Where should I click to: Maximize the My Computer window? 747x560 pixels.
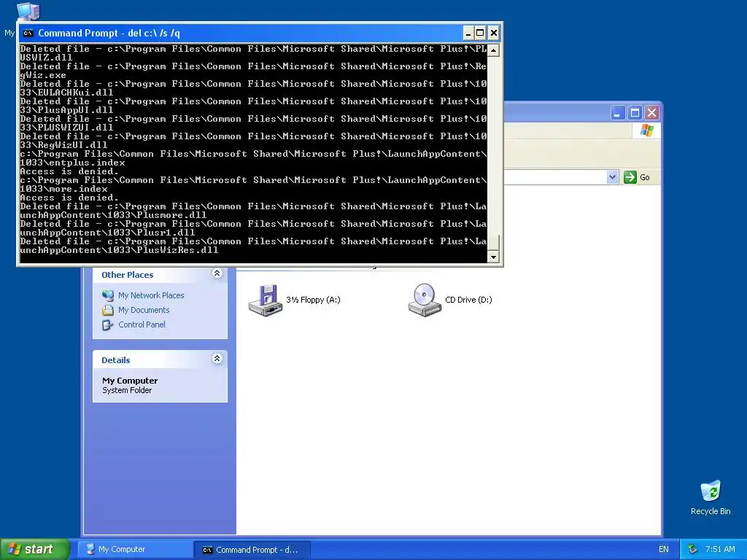point(635,113)
